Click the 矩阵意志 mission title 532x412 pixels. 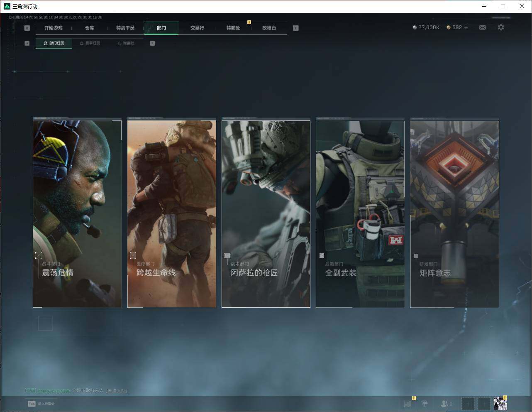pos(435,273)
